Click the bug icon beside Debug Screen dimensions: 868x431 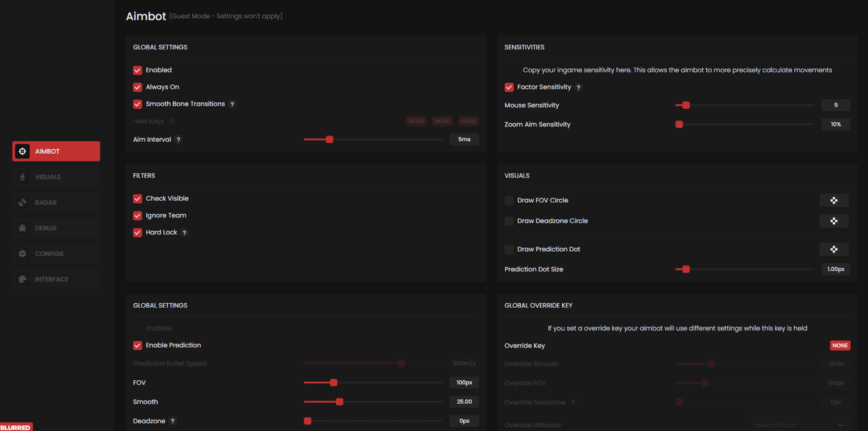pyautogui.click(x=22, y=228)
